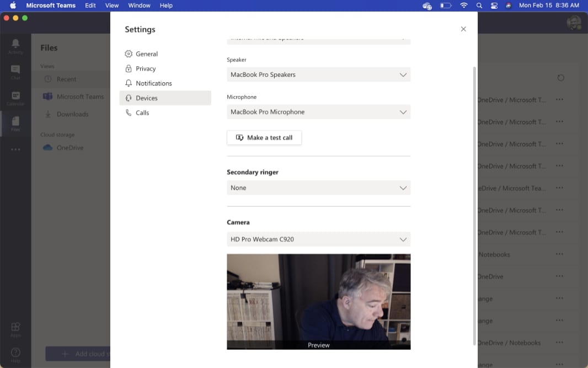This screenshot has height=368, width=588.
Task: Go to Calendar in the left rail
Action: point(15,98)
